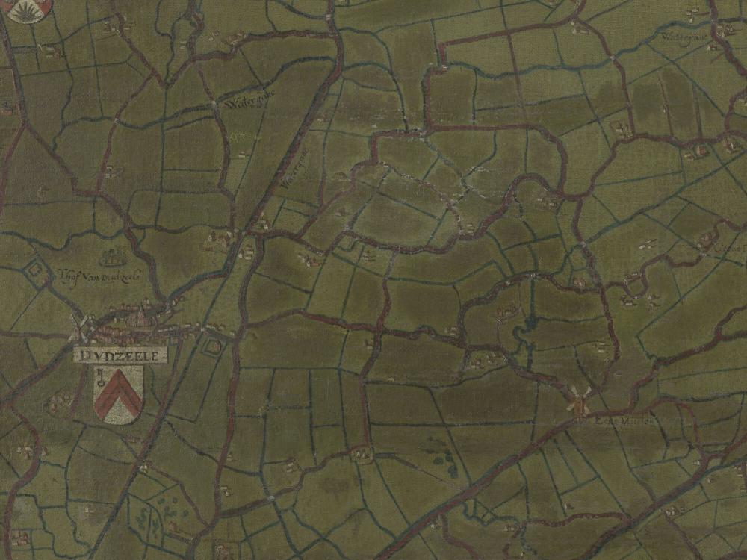Click the windmill next to Eene Muelen
The height and width of the screenshot is (560, 747).
(580, 400)
